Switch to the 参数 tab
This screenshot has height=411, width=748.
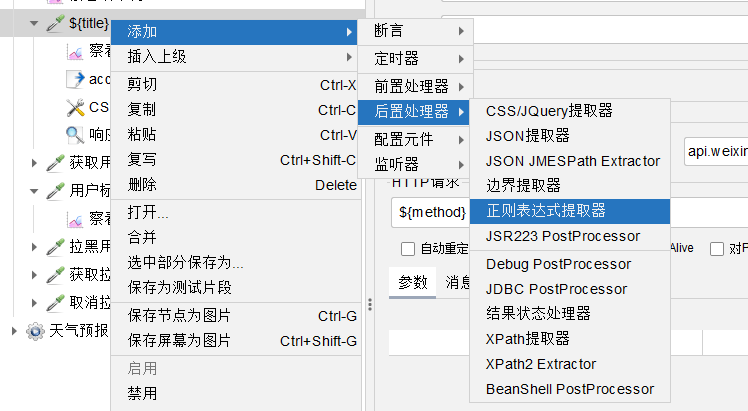click(412, 282)
